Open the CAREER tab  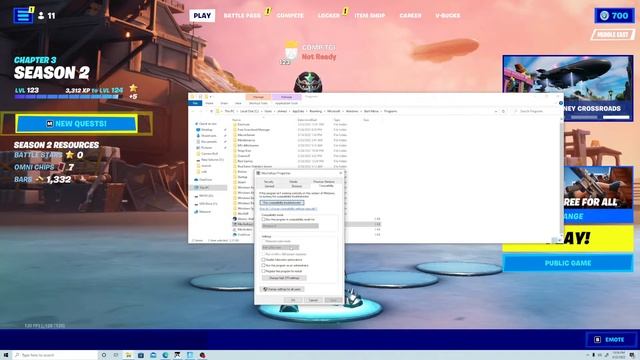click(x=410, y=16)
